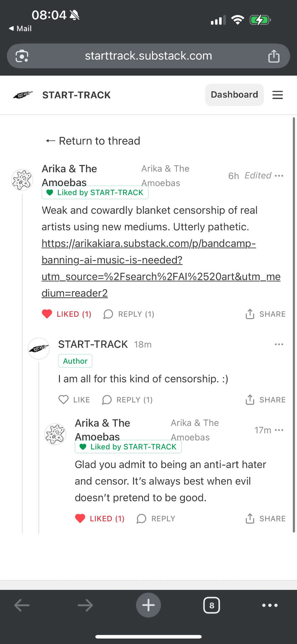Open the hamburger menu in the header

tap(277, 95)
